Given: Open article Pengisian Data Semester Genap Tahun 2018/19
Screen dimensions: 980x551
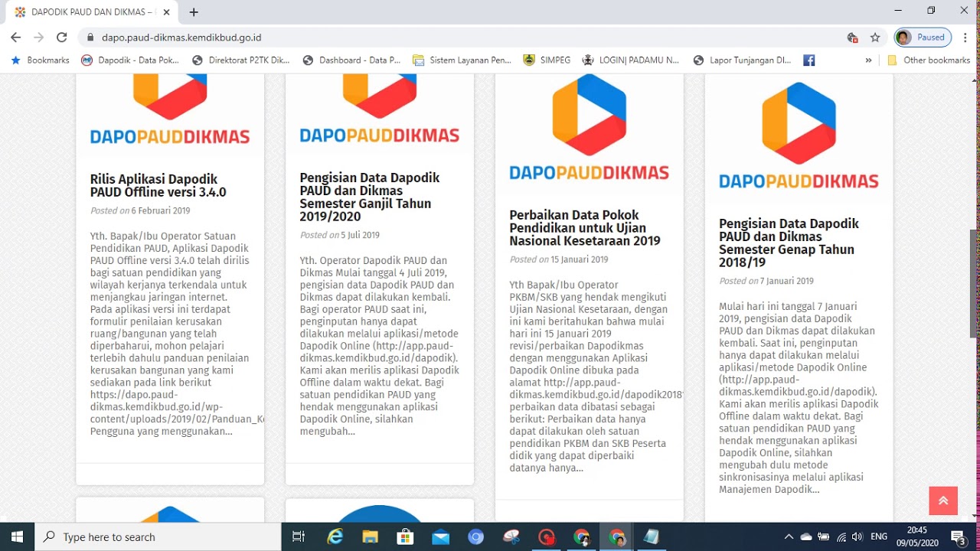Looking at the screenshot, I should (x=789, y=243).
